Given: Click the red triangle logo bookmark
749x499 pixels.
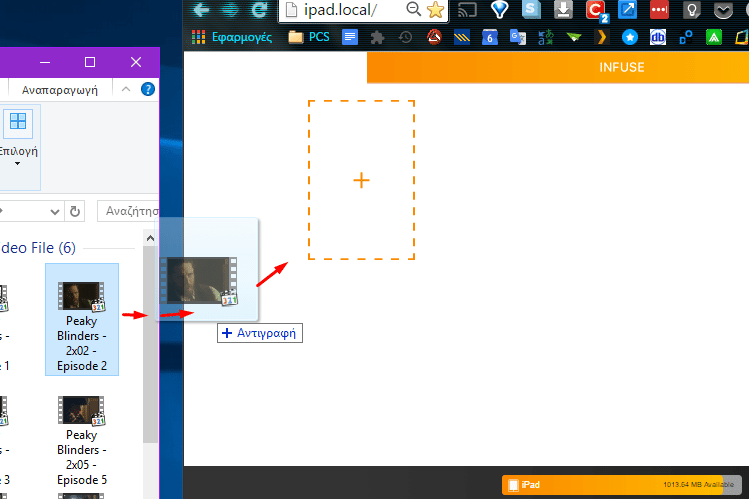Looking at the screenshot, I should [434, 37].
